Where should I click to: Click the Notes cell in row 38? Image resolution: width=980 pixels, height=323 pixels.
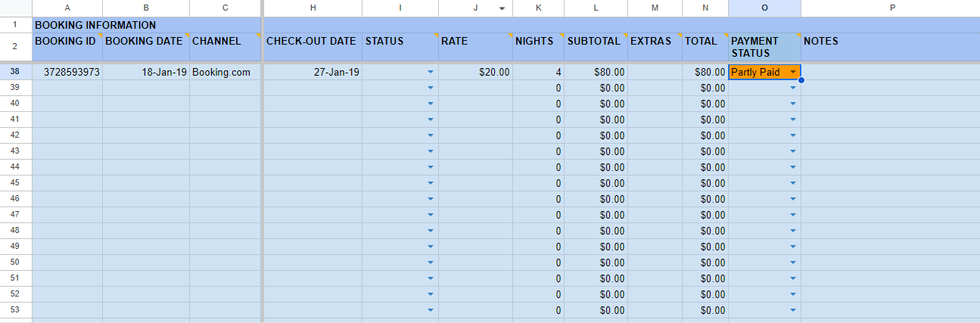[891, 72]
